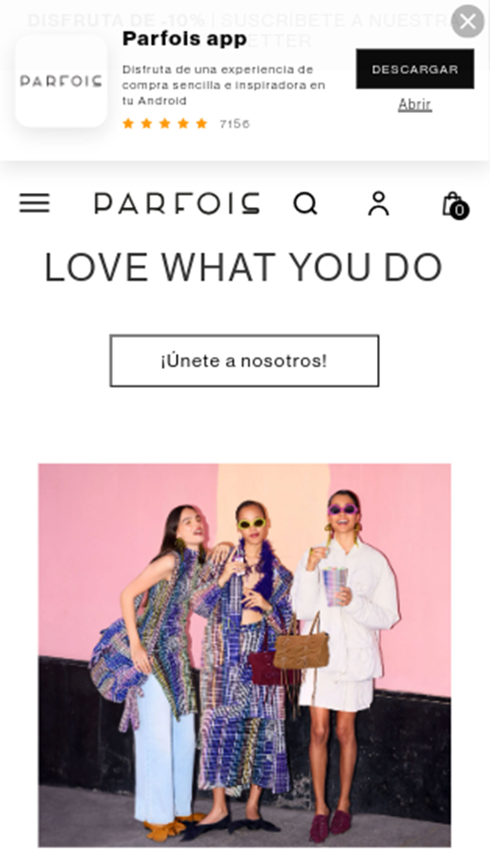Open the user account icon
490x868 pixels.
[x=379, y=203]
